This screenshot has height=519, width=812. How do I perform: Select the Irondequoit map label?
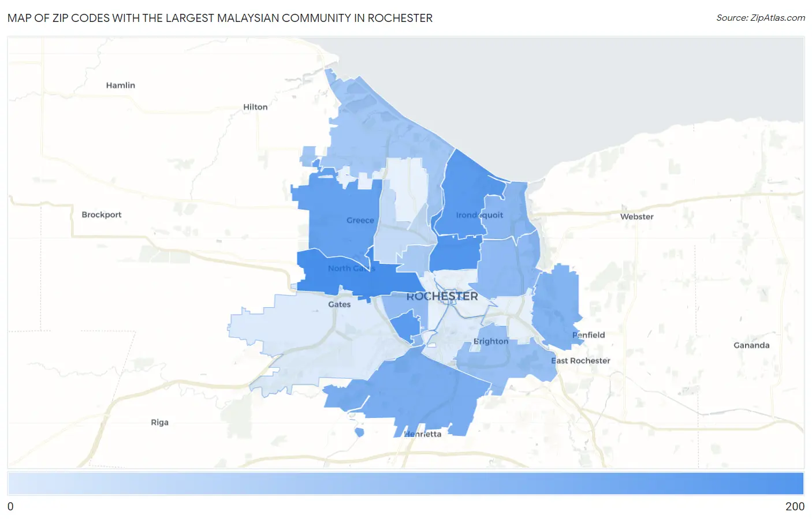point(479,215)
